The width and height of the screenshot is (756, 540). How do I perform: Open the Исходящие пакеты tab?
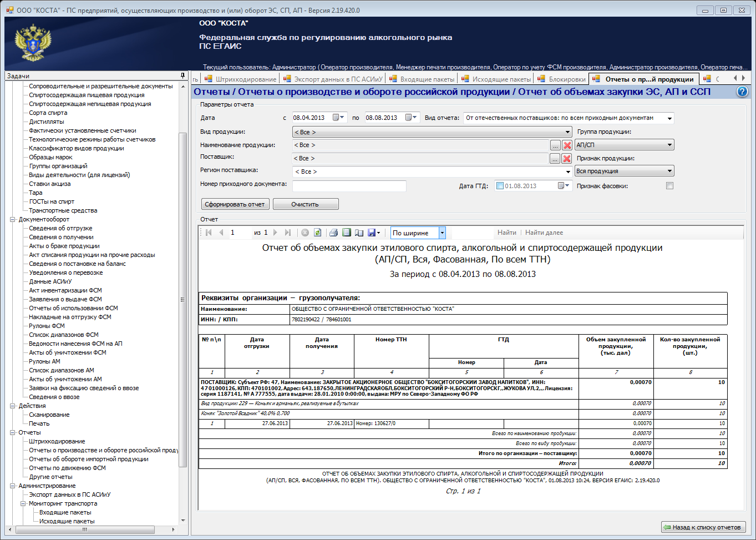click(496, 79)
